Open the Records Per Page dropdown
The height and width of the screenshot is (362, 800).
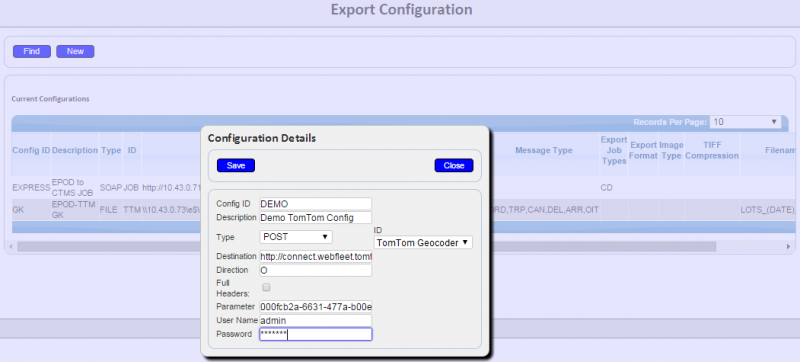pos(745,122)
